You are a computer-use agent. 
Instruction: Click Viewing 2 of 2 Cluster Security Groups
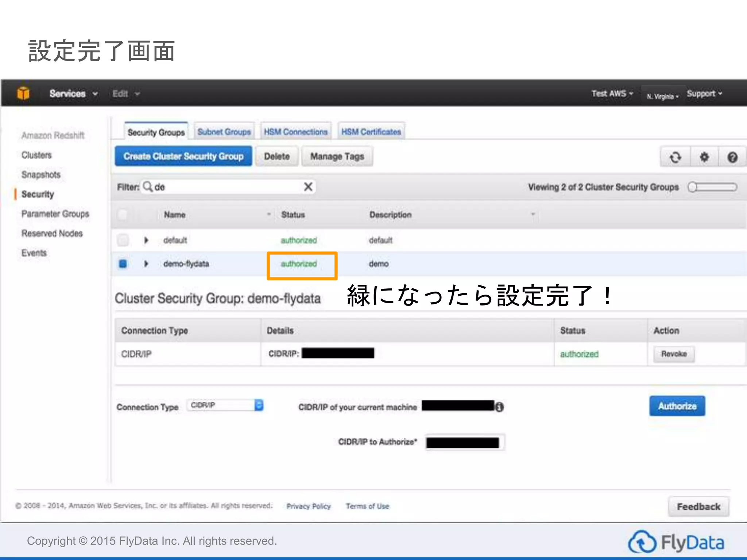(603, 187)
